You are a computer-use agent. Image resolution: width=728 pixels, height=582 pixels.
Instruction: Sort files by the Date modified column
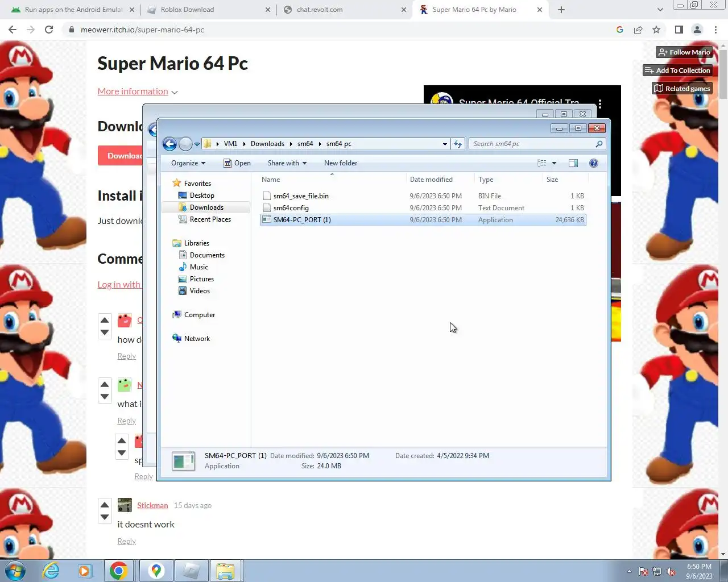click(440, 180)
